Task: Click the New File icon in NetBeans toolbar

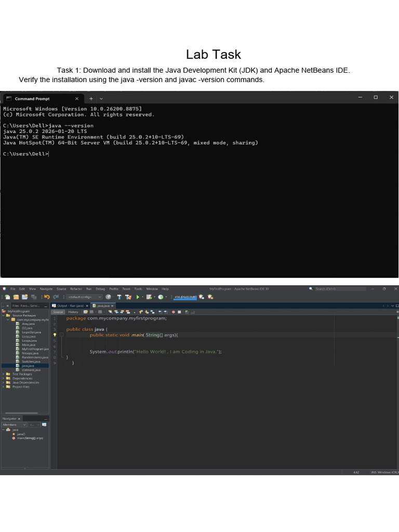Action: 7,297
